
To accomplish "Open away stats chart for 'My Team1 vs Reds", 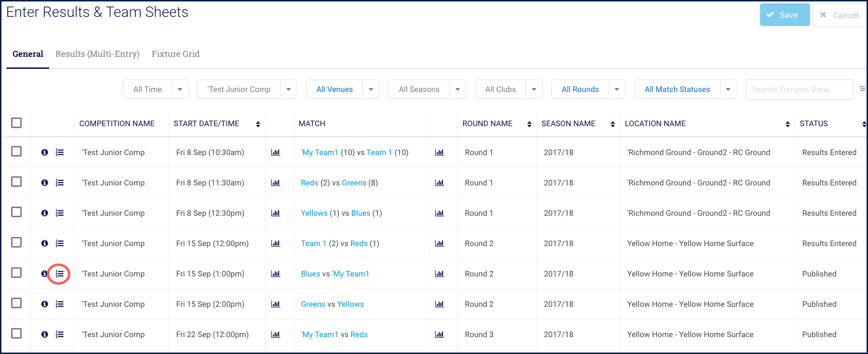I will click(x=440, y=334).
